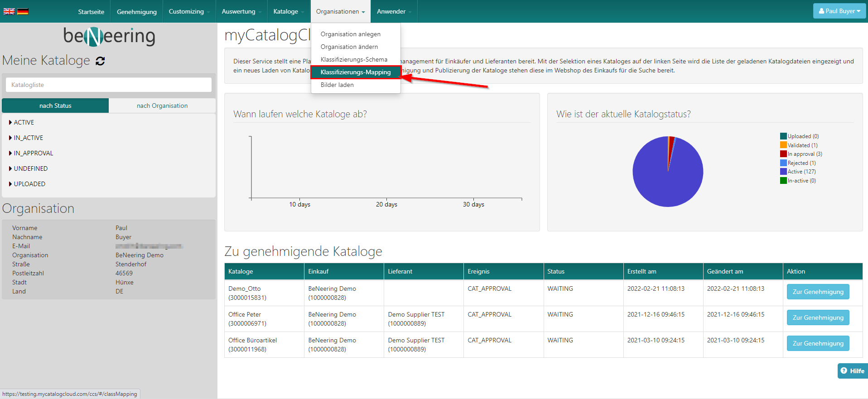868x399 pixels.
Task: Open the Customizing dropdown menu
Action: [x=189, y=11]
